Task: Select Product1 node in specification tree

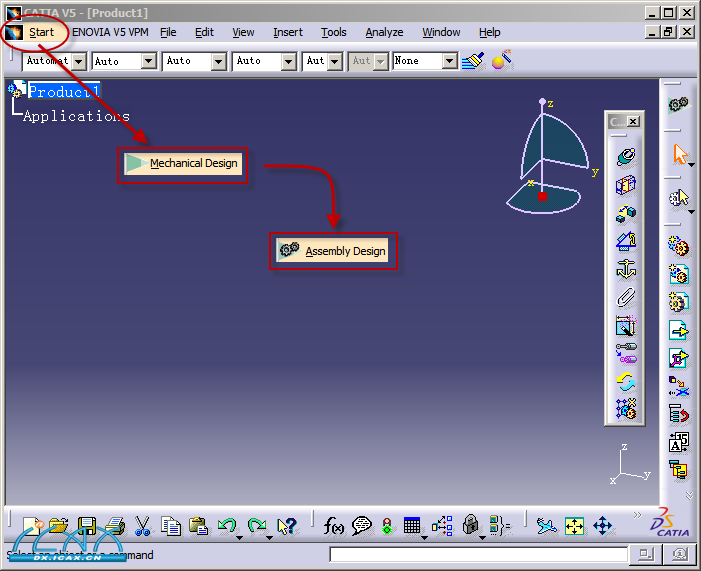Action: (x=63, y=92)
